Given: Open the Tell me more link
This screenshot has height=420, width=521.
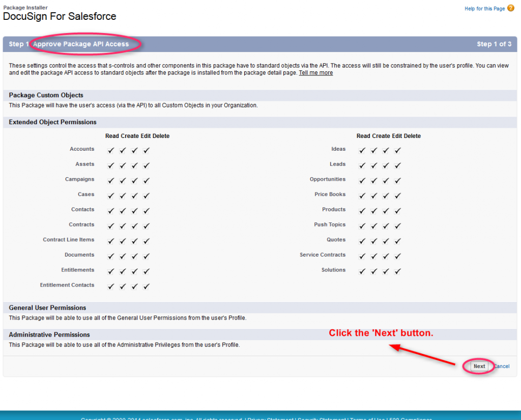Looking at the screenshot, I should tap(315, 73).
